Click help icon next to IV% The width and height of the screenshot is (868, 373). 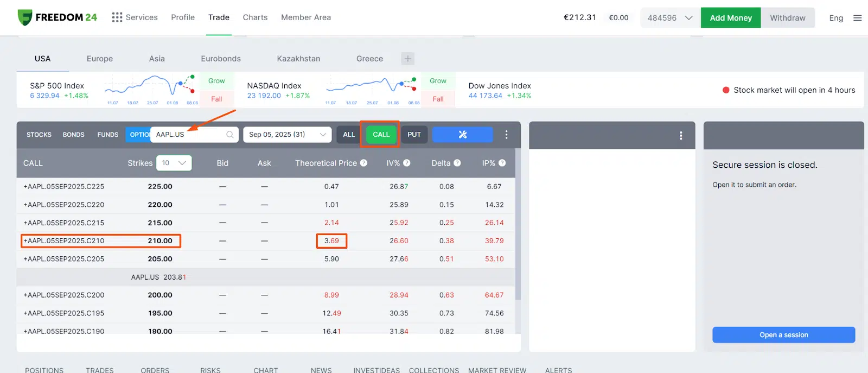[406, 163]
